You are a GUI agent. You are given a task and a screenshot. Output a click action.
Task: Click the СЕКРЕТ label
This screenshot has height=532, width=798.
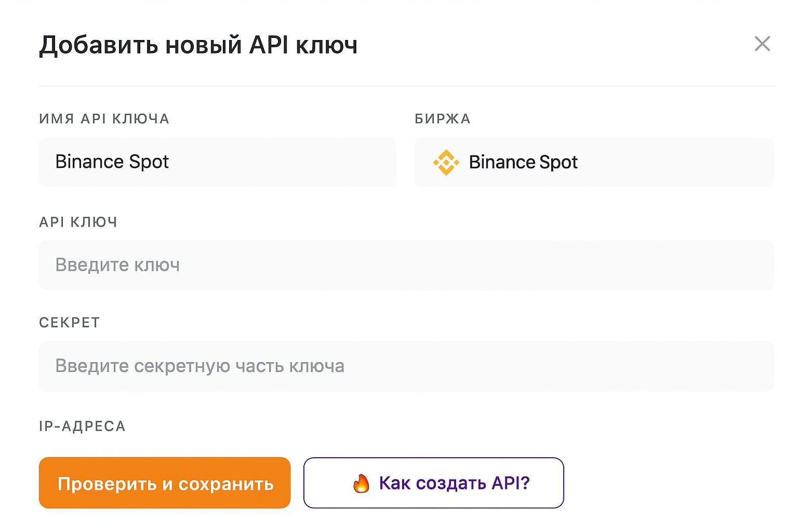[x=70, y=323]
